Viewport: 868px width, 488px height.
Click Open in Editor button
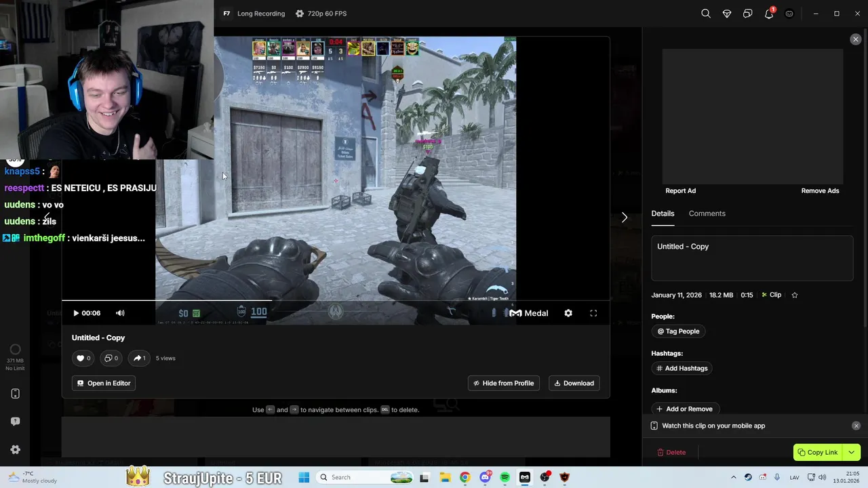(104, 383)
